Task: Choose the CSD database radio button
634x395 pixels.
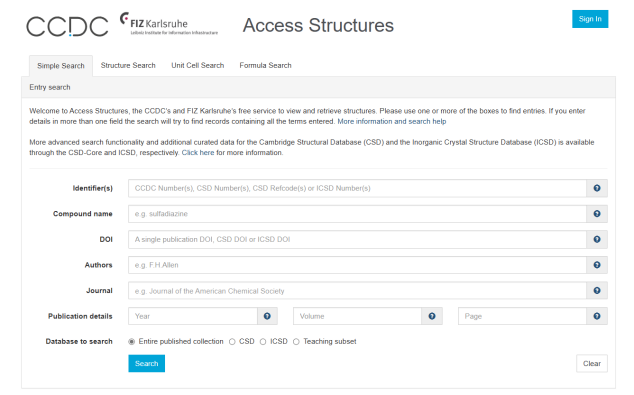Action: (232, 342)
